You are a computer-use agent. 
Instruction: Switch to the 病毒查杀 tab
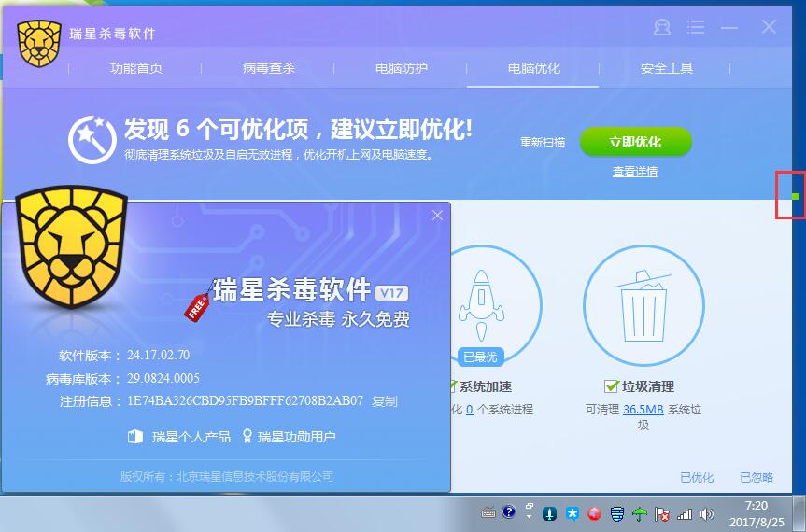tap(268, 68)
